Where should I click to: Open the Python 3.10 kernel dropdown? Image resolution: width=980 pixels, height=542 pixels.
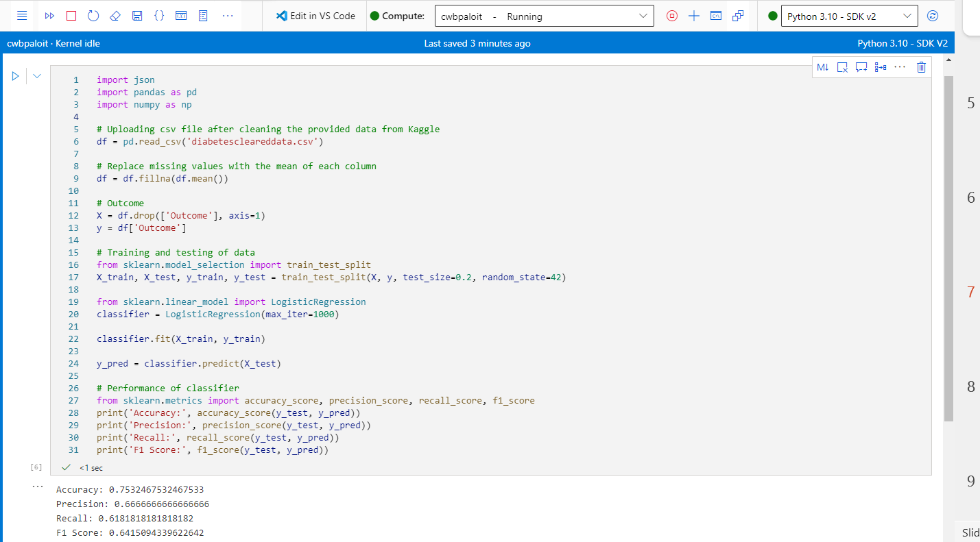click(849, 16)
